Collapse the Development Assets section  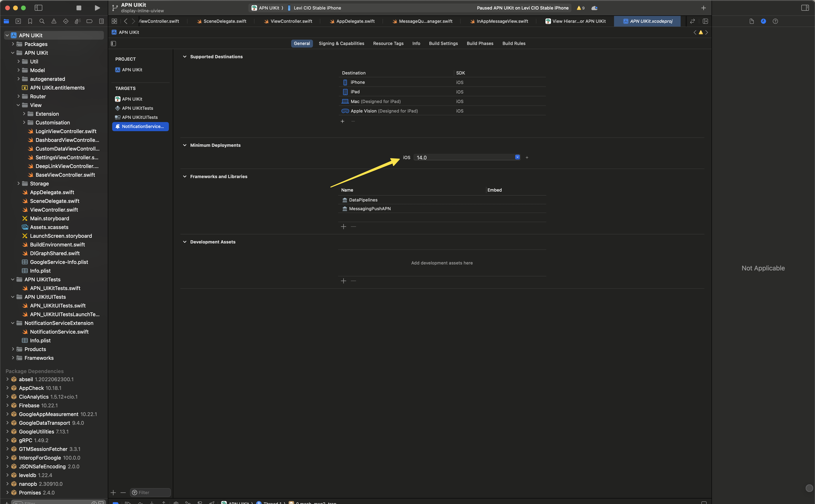coord(184,242)
